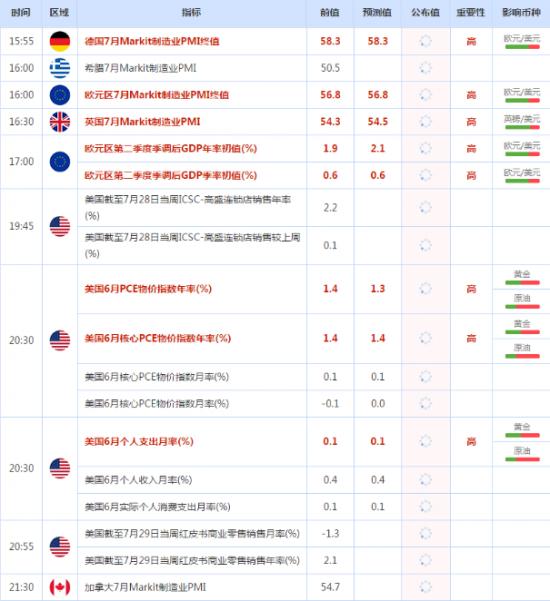This screenshot has width=550, height=601.
Task: Click the Canada flag icon
Action: point(60,587)
